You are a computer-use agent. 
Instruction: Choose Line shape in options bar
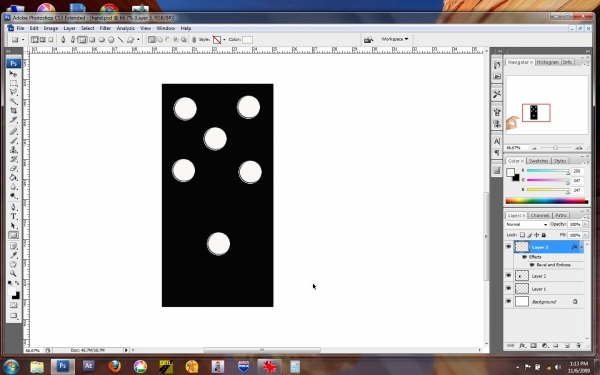[121, 39]
